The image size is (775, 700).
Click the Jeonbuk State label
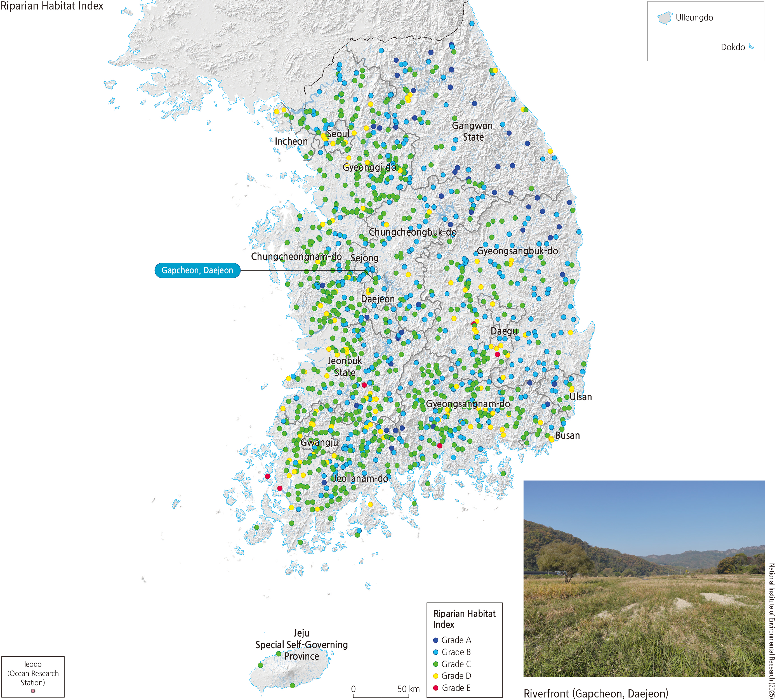tap(345, 366)
